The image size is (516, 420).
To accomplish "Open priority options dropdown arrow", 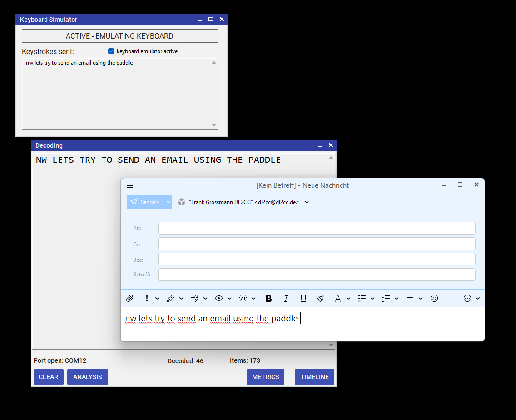I will (157, 299).
